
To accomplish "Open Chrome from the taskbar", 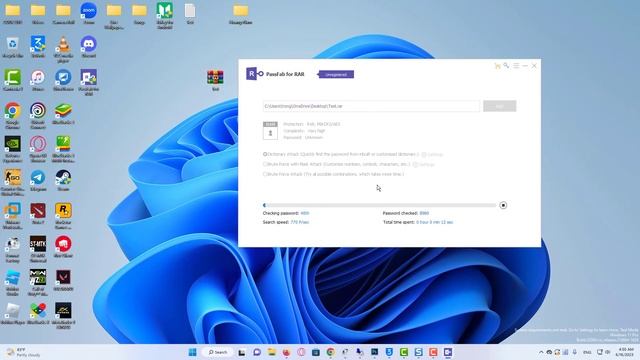I will (x=331, y=352).
